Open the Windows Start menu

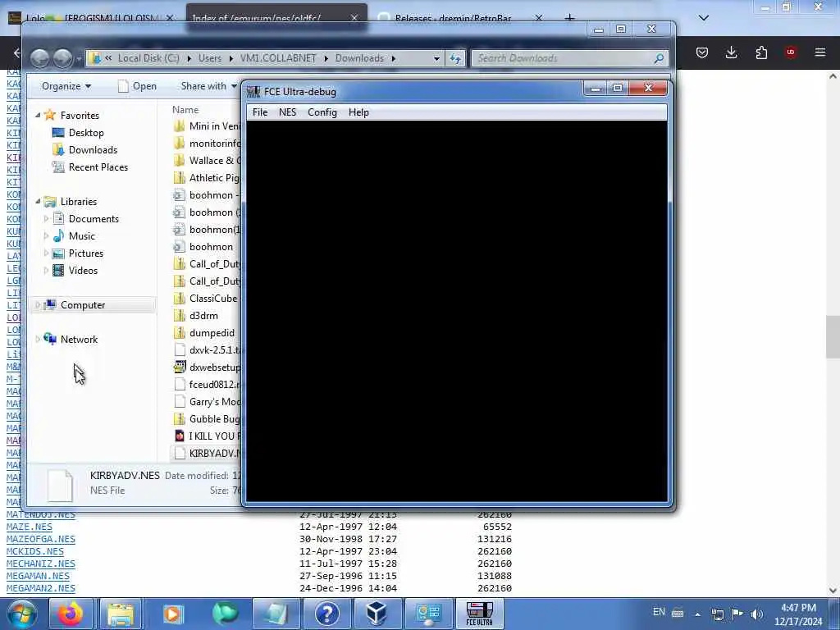click(21, 614)
